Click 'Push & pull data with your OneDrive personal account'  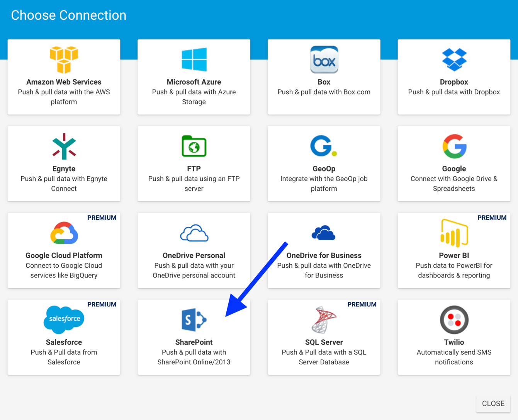[194, 270]
